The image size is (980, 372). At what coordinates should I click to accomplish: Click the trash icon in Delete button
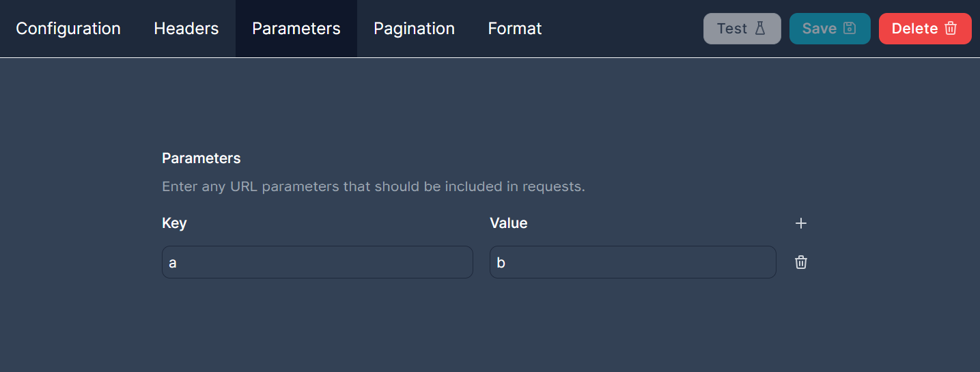pyautogui.click(x=951, y=29)
